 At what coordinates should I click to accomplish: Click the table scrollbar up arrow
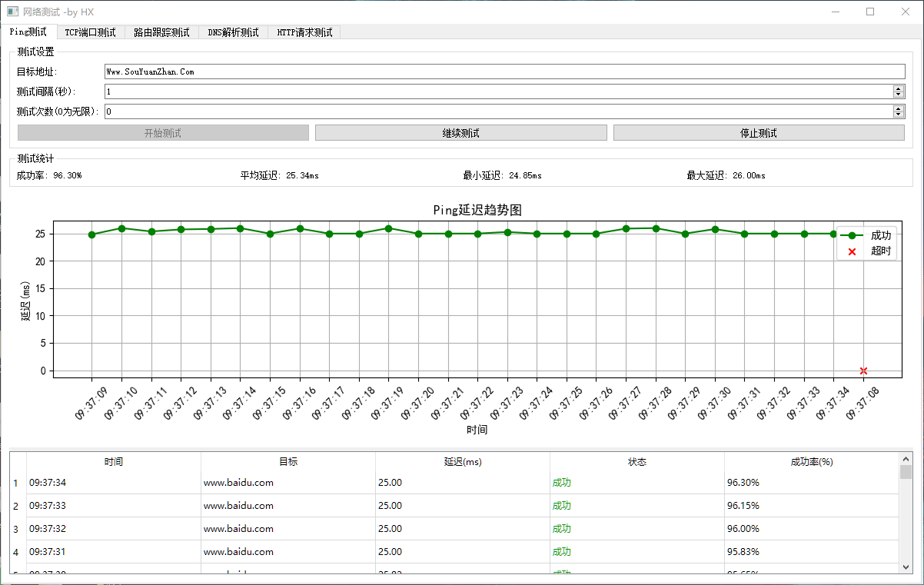pyautogui.click(x=906, y=458)
